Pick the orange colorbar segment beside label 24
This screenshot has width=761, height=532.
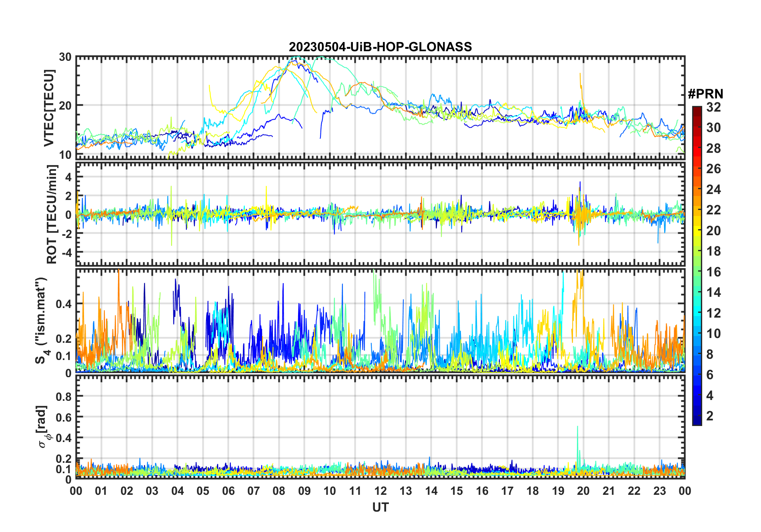[x=697, y=190]
